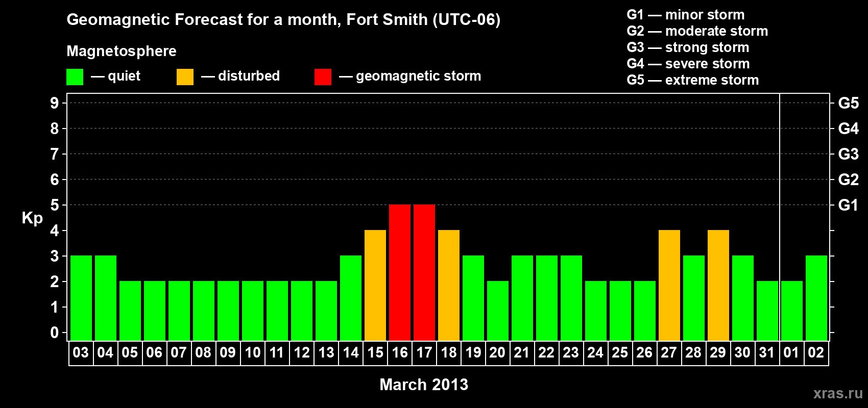This screenshot has height=408, width=868.
Task: Click the G2 label on right axis
Action: coord(849,180)
